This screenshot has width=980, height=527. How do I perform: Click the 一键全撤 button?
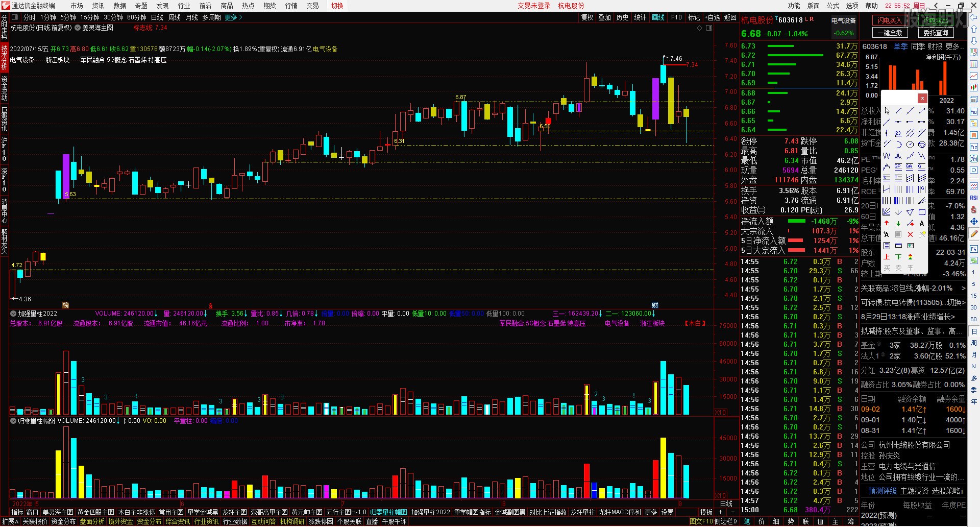(890, 33)
